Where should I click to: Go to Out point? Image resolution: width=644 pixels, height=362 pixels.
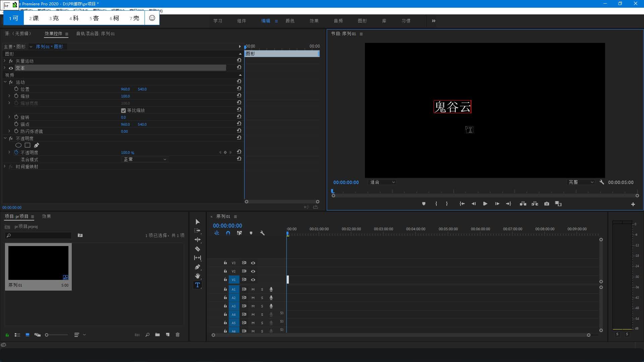tap(508, 204)
